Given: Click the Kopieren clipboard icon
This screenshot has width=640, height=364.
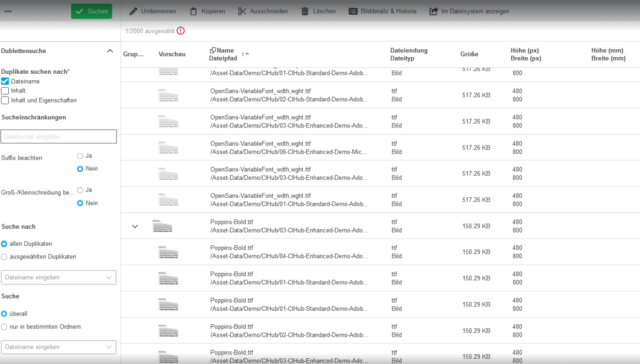Looking at the screenshot, I should [194, 11].
